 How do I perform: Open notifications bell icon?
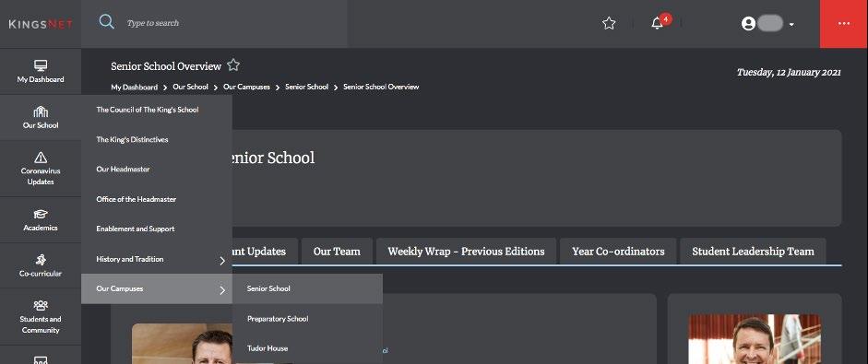pyautogui.click(x=657, y=23)
